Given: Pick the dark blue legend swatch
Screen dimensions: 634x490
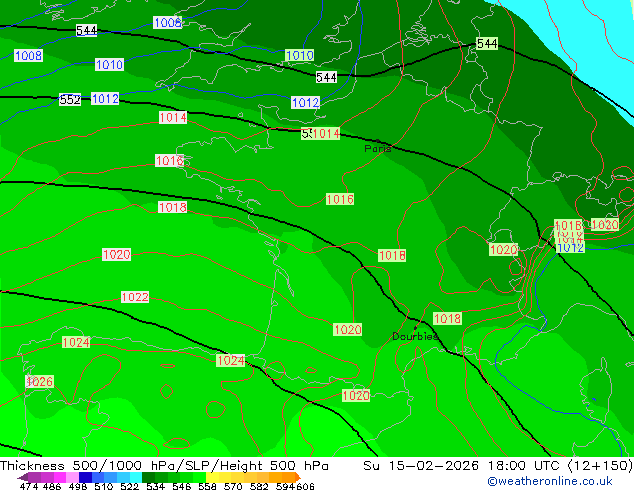Looking at the screenshot, I should [85, 477].
